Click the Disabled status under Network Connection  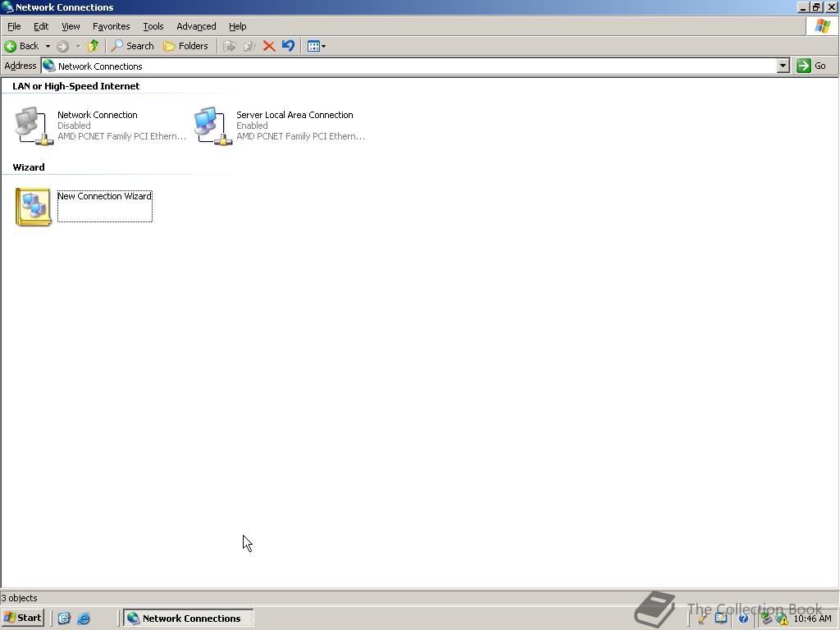pyautogui.click(x=74, y=126)
